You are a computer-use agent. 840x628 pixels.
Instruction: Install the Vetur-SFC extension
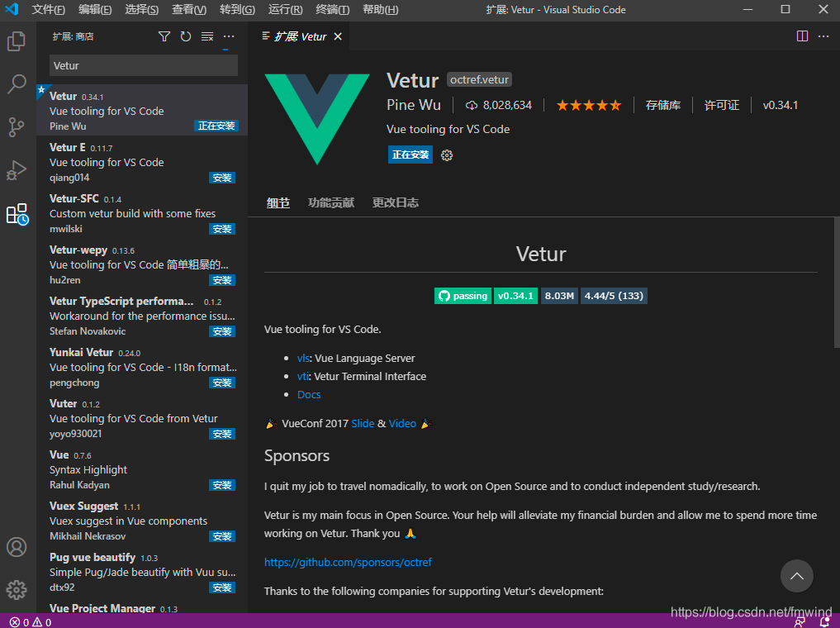(x=222, y=230)
